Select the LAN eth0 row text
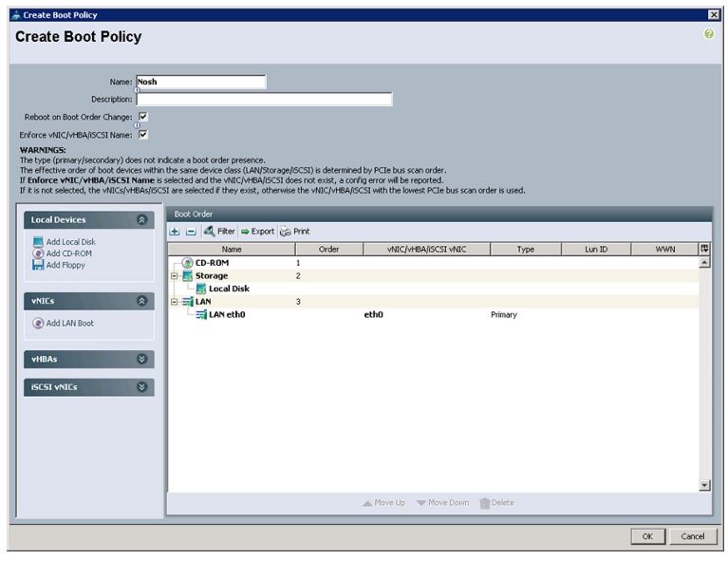Viewport: 728px width, 579px height. click(227, 315)
